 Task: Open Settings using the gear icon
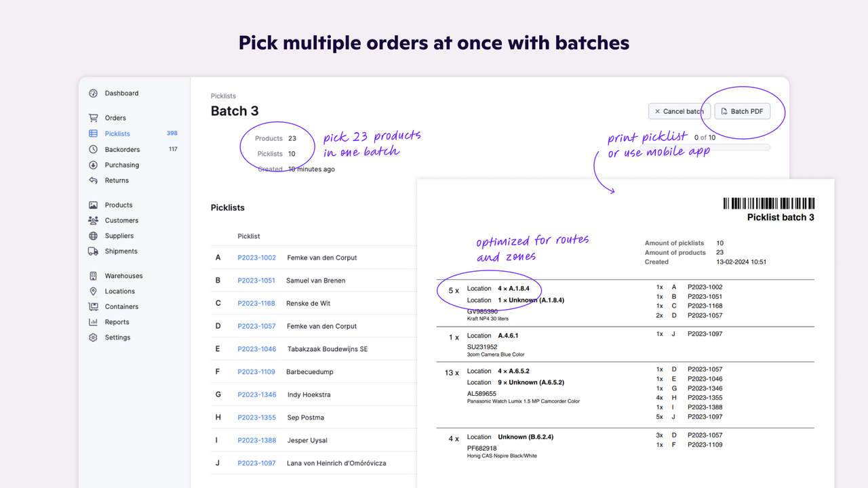point(92,337)
